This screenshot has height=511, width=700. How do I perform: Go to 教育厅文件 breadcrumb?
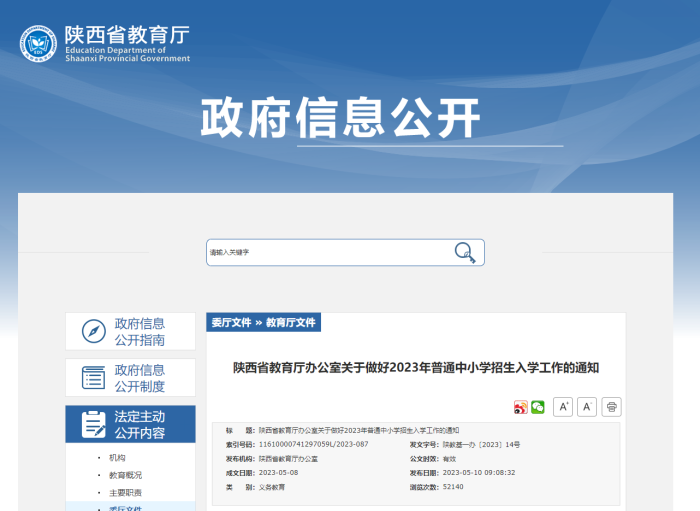[x=290, y=323]
